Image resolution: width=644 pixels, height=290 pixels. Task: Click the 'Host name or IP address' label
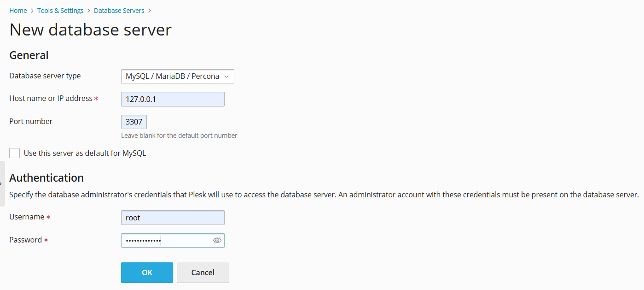click(x=51, y=98)
